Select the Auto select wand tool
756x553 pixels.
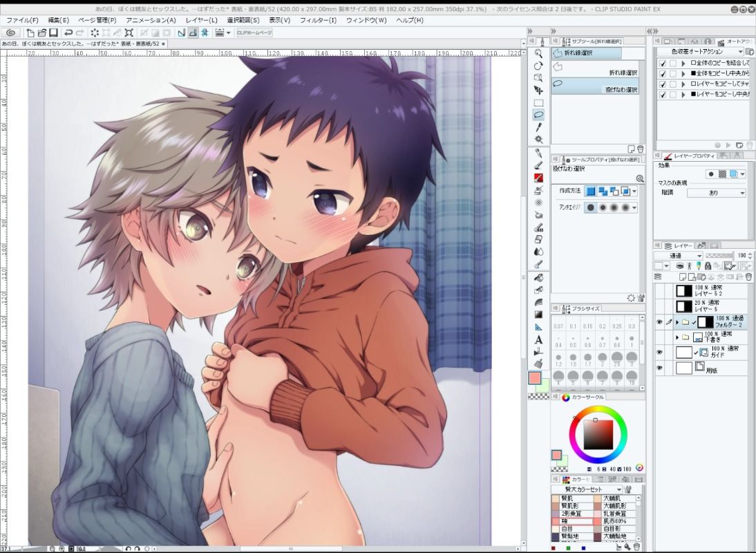pyautogui.click(x=538, y=140)
